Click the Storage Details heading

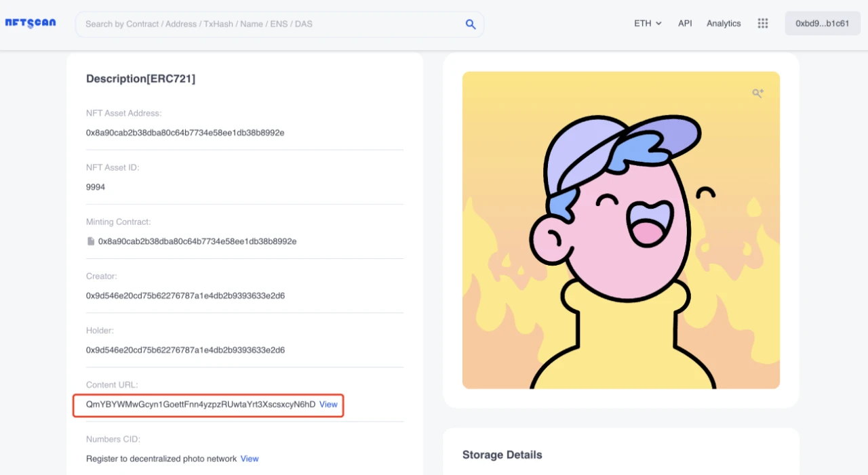[502, 455]
